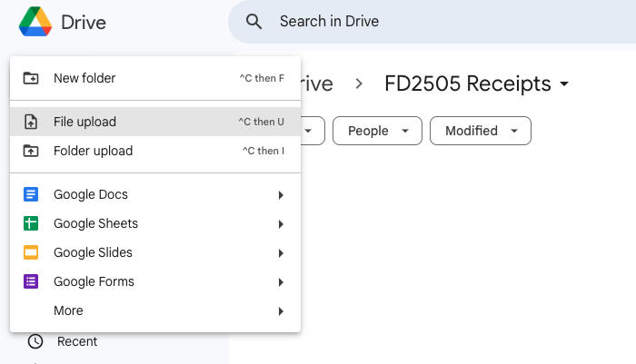Choose Google Forms from the menu
Viewport: 636px width, 364px height.
[94, 281]
